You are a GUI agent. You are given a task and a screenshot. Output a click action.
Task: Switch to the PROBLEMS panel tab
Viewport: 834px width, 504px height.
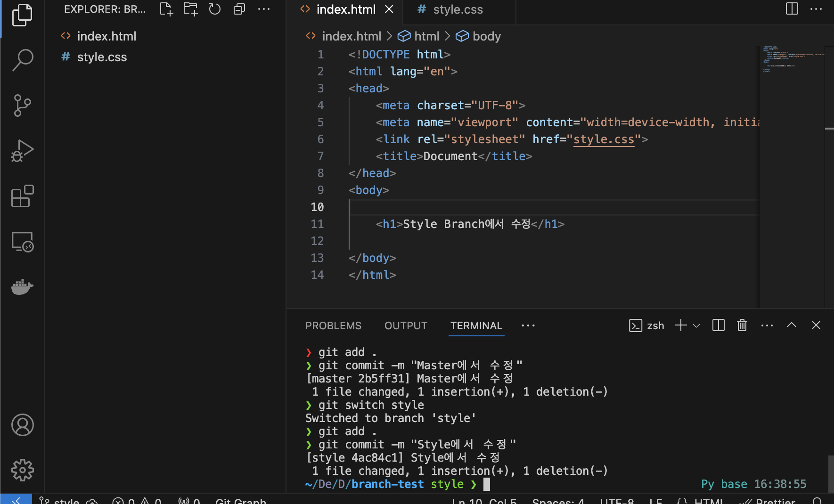333,325
